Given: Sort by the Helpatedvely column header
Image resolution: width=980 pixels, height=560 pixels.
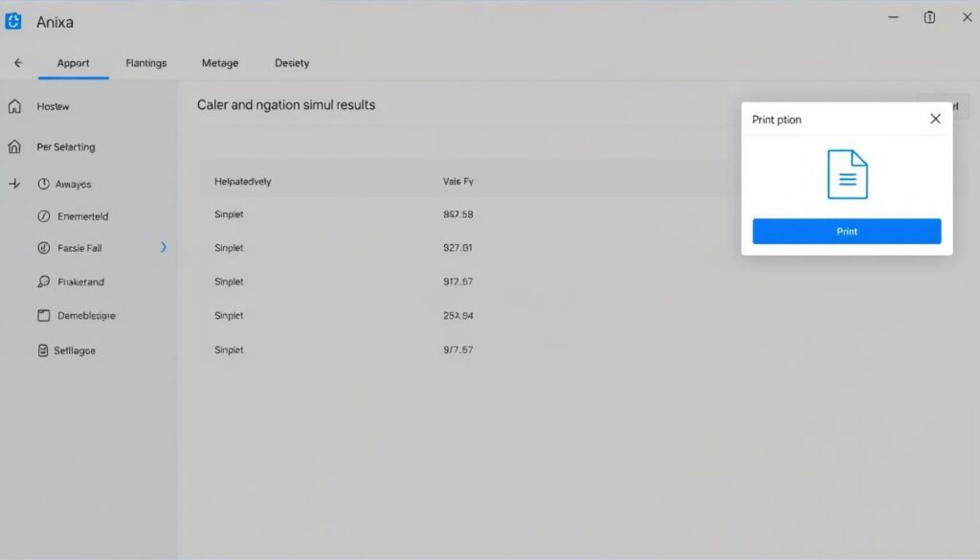Looking at the screenshot, I should pyautogui.click(x=243, y=181).
